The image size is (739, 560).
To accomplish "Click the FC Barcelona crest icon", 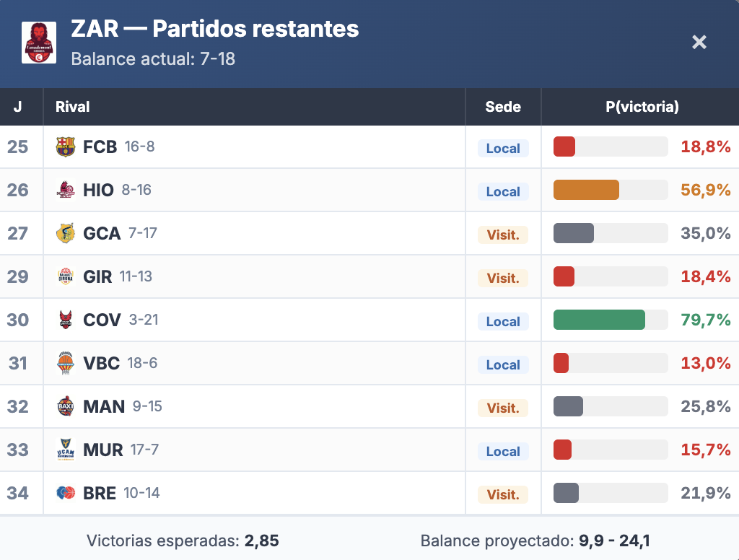I will (66, 147).
